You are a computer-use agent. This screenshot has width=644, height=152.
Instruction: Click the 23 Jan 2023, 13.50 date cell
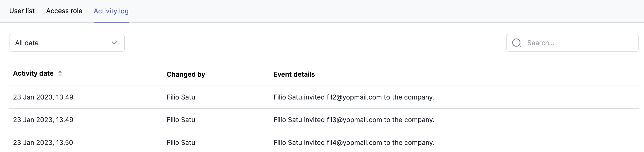(43, 143)
